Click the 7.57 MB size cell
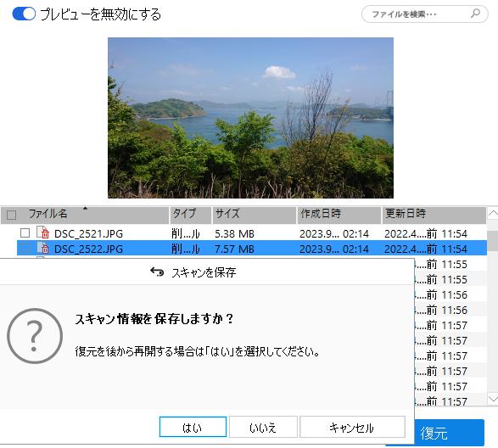 point(235,249)
